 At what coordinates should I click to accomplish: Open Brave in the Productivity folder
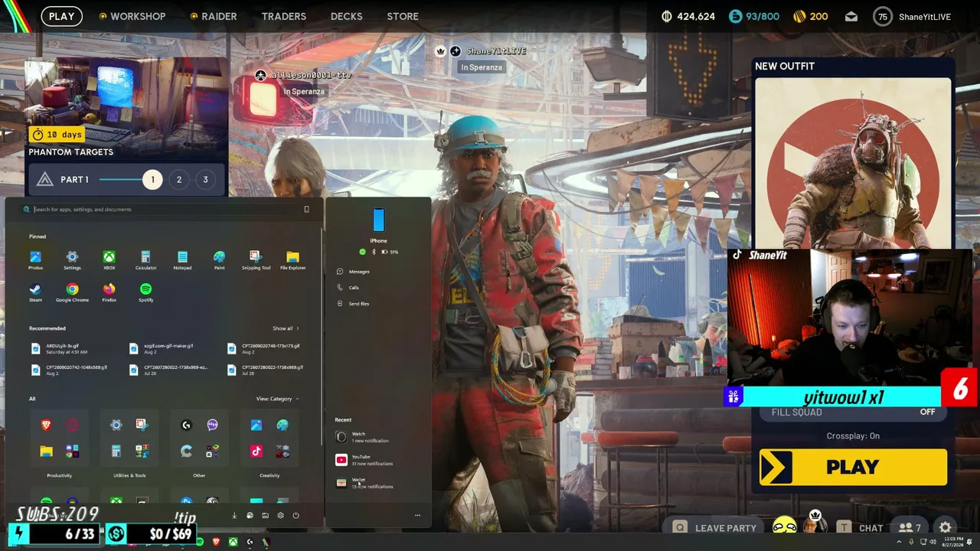coord(46,425)
